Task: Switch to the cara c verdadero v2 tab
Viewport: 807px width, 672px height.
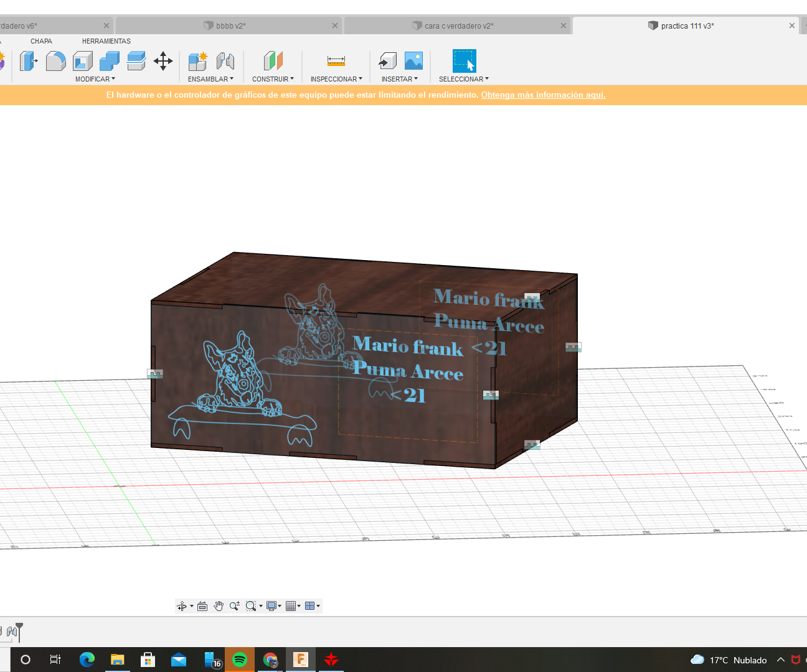Action: coord(456,26)
